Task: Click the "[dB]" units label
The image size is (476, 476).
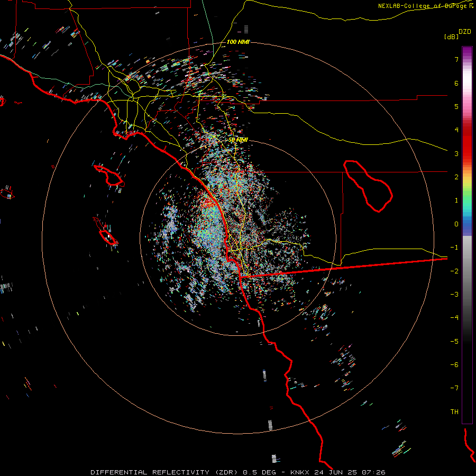Action: point(451,36)
